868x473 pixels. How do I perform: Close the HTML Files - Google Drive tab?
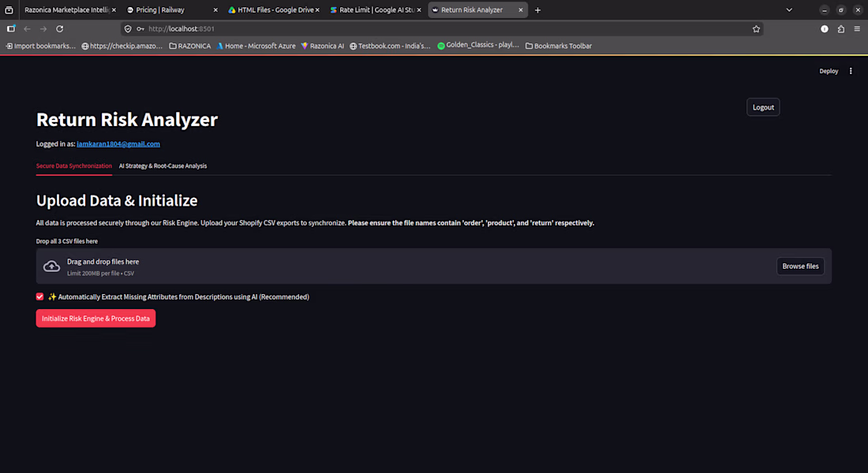point(317,10)
